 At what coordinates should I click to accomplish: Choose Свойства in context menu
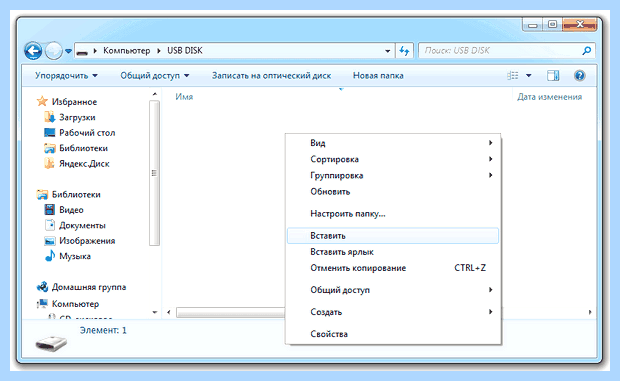[x=393, y=334]
